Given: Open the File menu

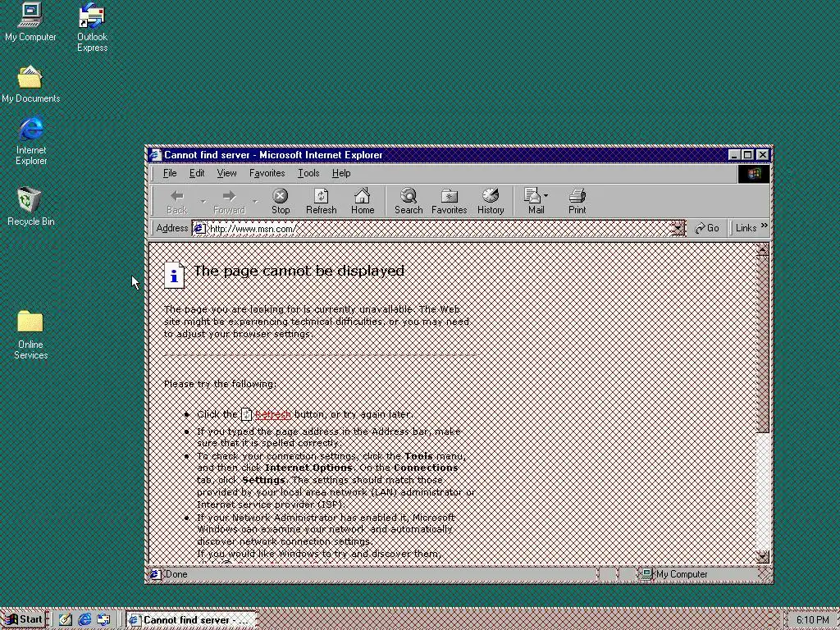Looking at the screenshot, I should (x=170, y=173).
